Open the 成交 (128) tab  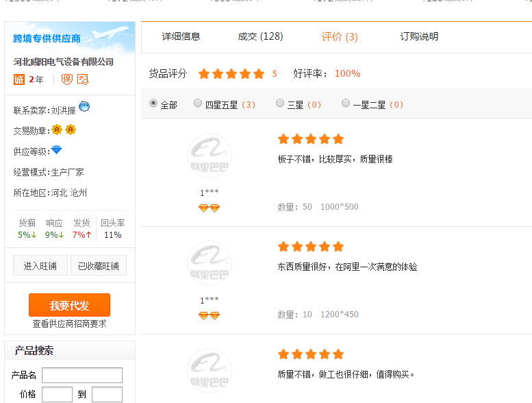[x=260, y=36]
